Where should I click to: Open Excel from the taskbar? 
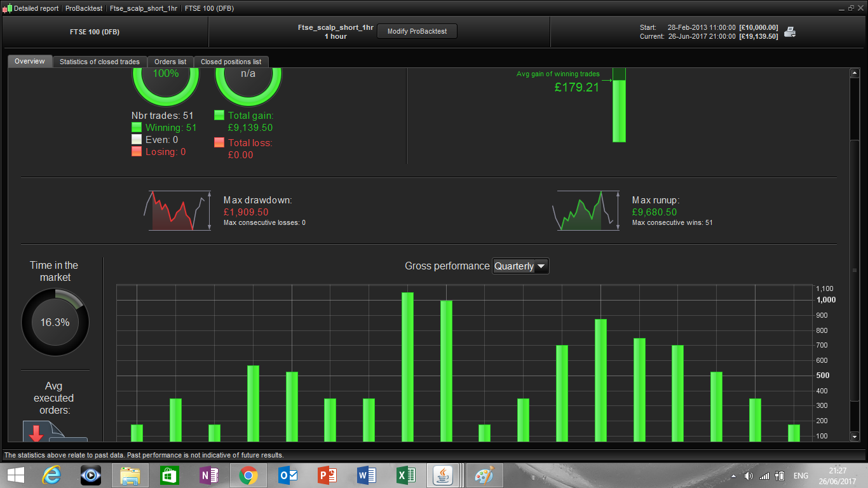point(406,475)
